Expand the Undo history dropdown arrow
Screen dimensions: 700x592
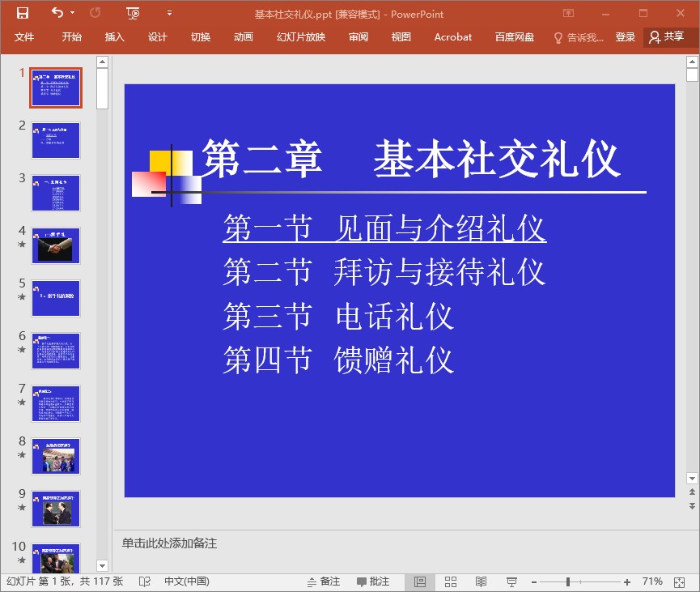72,13
